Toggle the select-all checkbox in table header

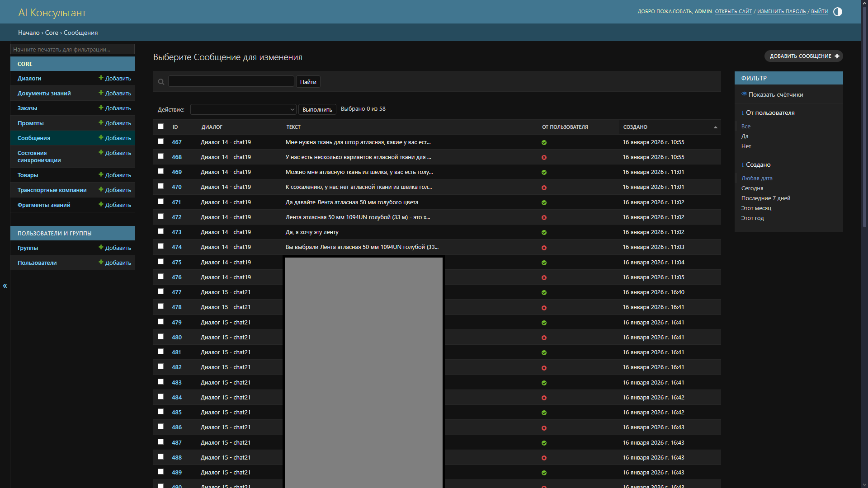(x=160, y=127)
